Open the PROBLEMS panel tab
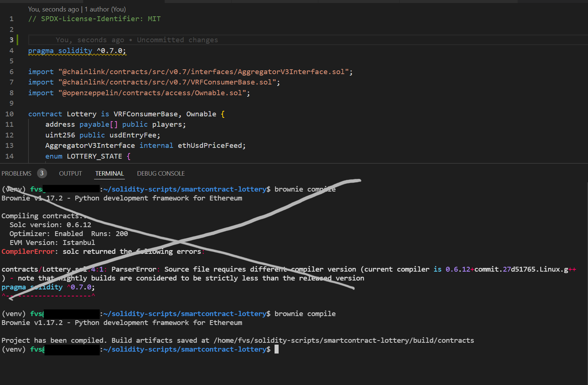 pos(16,173)
